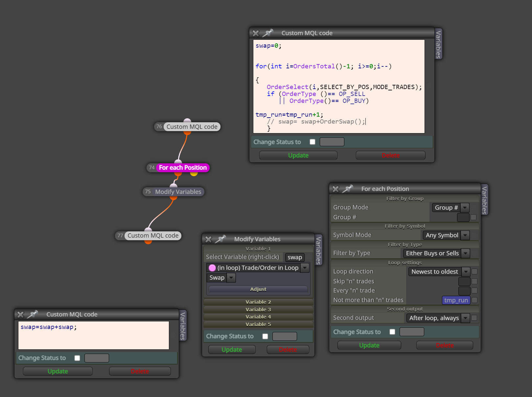This screenshot has width=532, height=397.
Task: Click the swap variable selector field
Action: coord(295,257)
